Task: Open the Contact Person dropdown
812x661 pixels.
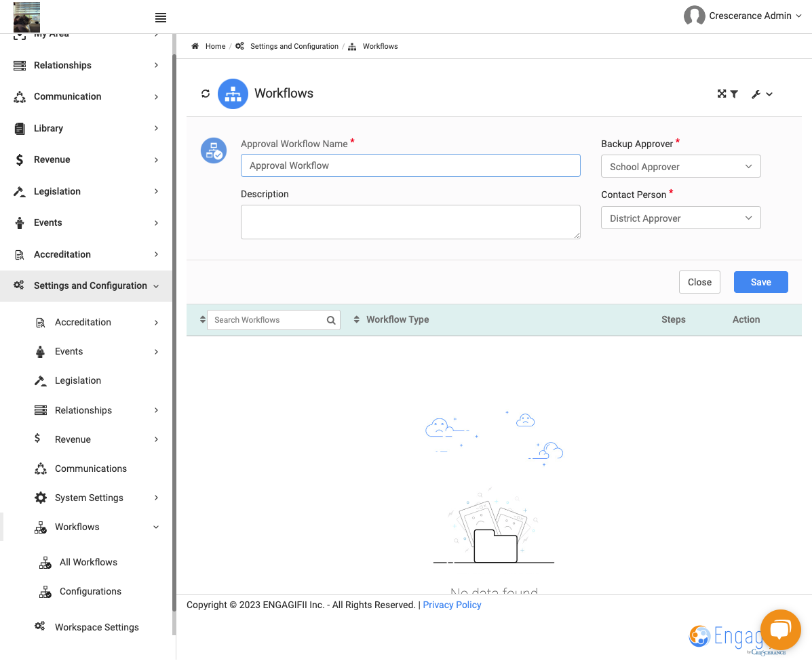Action: (680, 218)
